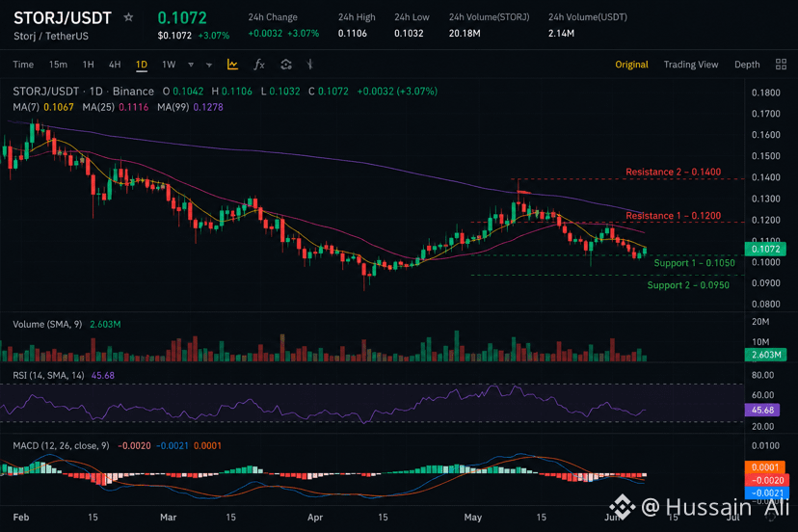The width and height of the screenshot is (798, 532).
Task: Click the 0.1800 price axis label
Action: coord(765,93)
